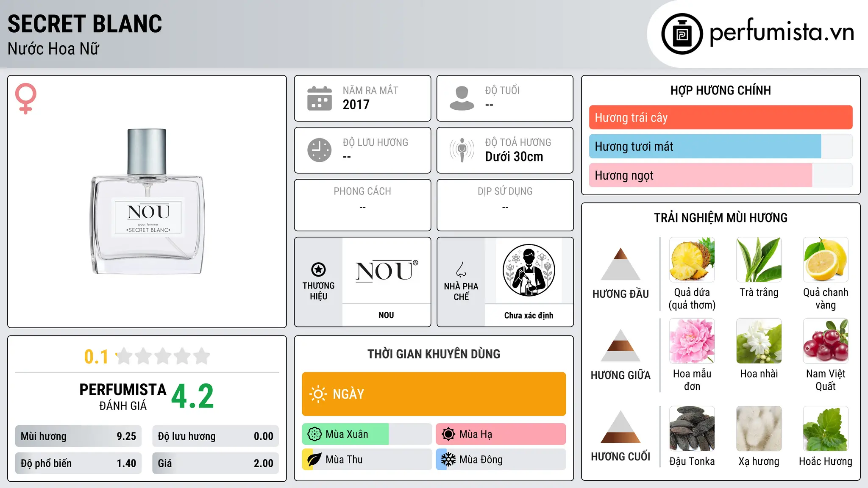Select the musk note image
Viewport: 868px width, 488px height.
pos(759,429)
